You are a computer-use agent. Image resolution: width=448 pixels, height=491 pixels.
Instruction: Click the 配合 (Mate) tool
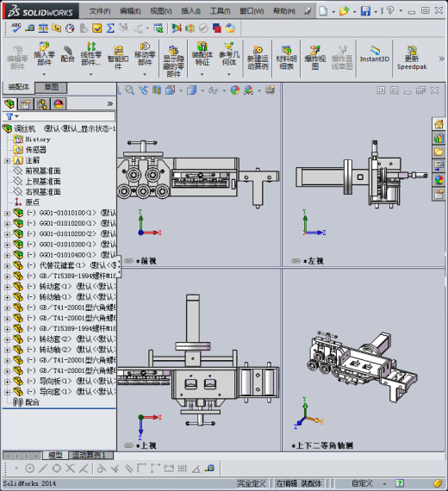[67, 53]
